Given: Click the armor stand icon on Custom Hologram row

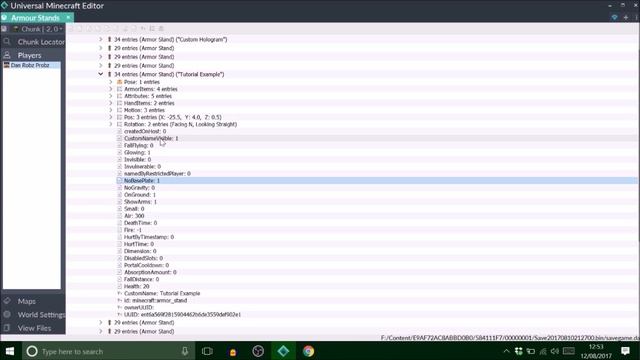Looking at the screenshot, I should [109, 40].
